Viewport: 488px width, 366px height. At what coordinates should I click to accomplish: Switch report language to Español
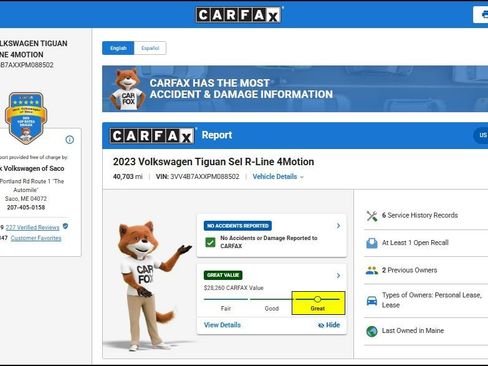coord(150,48)
